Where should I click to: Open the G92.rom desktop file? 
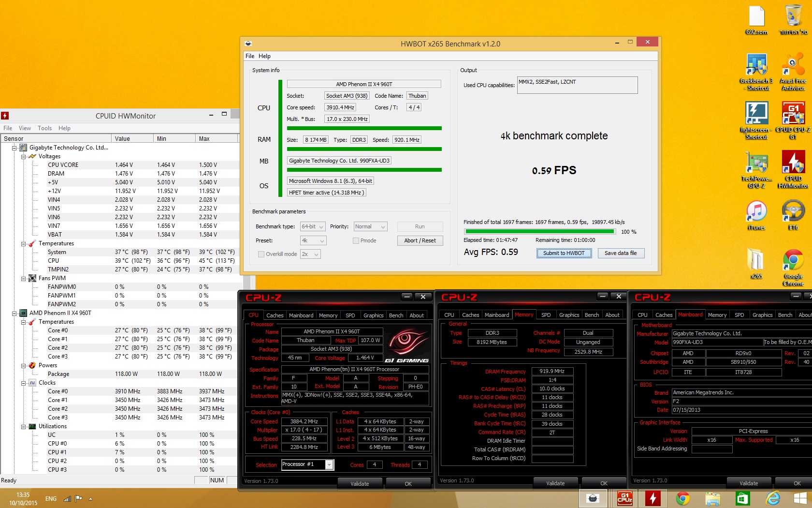point(756,20)
